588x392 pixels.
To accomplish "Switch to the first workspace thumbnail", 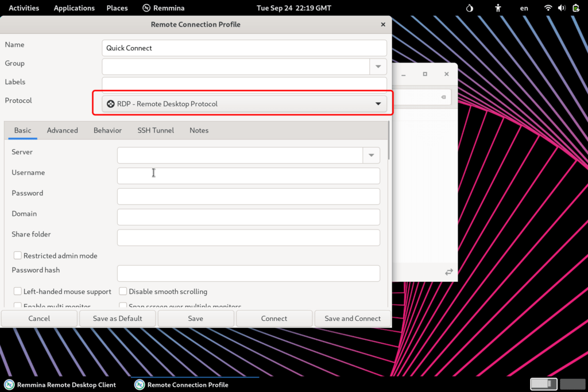I will [543, 384].
